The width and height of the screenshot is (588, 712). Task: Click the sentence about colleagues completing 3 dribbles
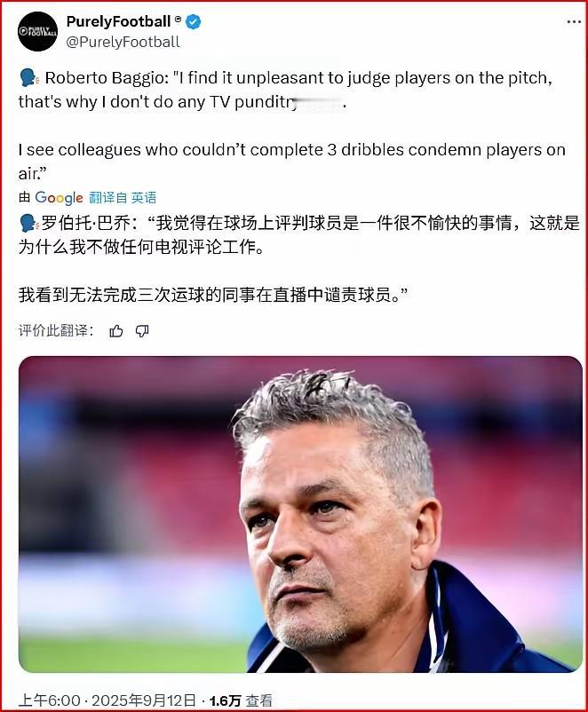[x=291, y=162]
